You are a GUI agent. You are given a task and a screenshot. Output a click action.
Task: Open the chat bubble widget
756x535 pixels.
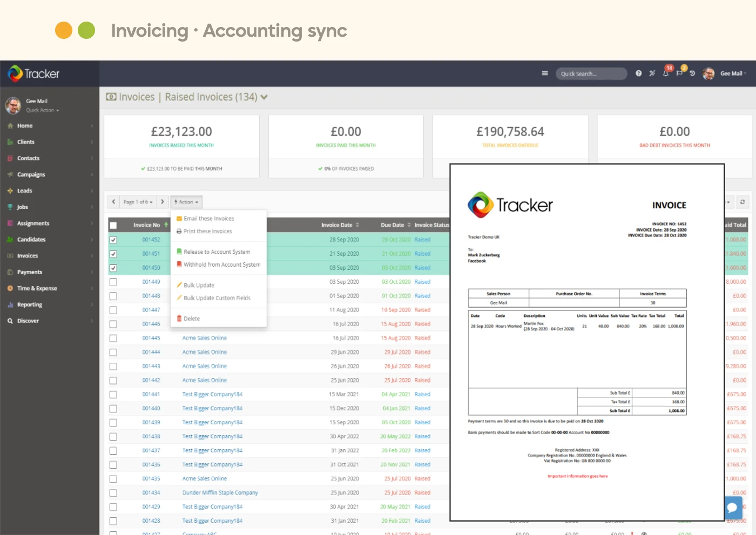tap(732, 507)
